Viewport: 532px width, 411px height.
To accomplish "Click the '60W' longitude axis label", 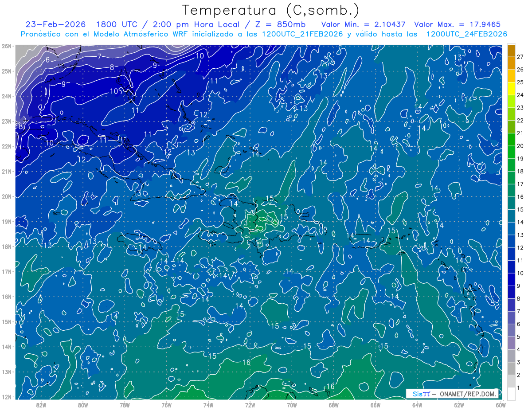I will pos(501,404).
